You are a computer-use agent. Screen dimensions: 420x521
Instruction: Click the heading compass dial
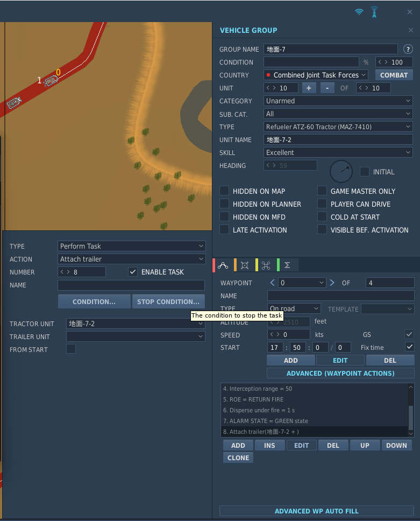click(341, 172)
